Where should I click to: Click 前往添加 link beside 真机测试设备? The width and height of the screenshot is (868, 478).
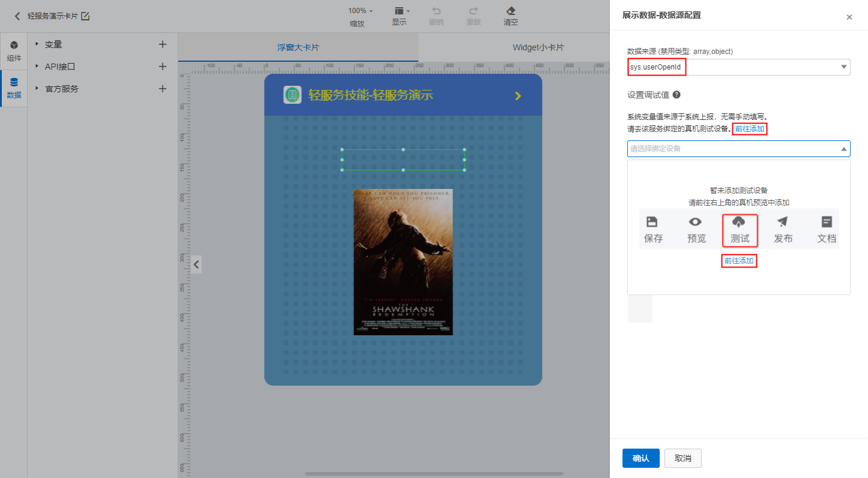(x=750, y=129)
